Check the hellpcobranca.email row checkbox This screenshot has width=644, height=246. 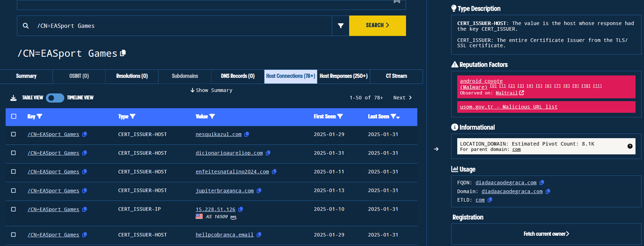13,235
